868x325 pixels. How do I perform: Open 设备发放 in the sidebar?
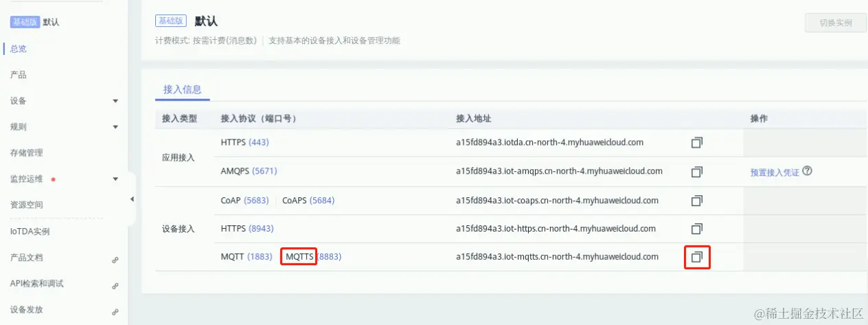27,310
